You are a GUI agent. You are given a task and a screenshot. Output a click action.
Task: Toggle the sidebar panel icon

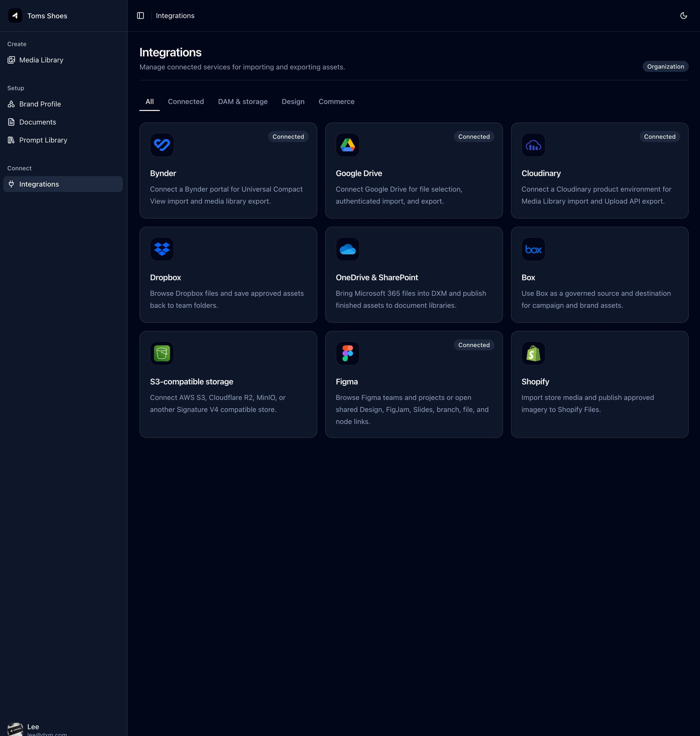coord(140,16)
